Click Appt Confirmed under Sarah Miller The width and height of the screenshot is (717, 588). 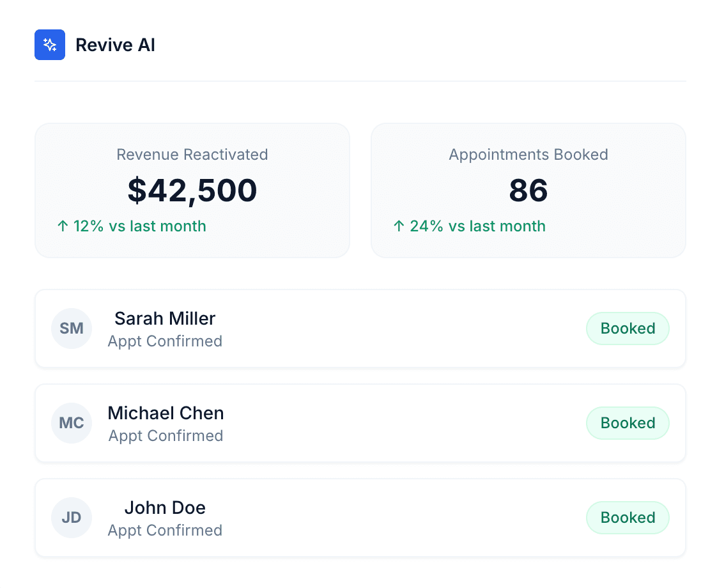[x=165, y=341]
